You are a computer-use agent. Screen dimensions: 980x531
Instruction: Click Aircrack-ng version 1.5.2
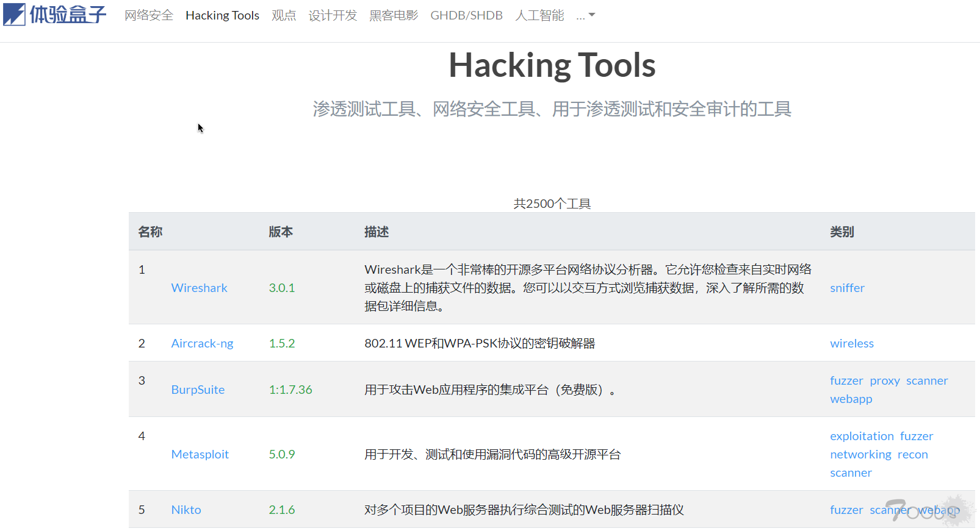tap(282, 343)
